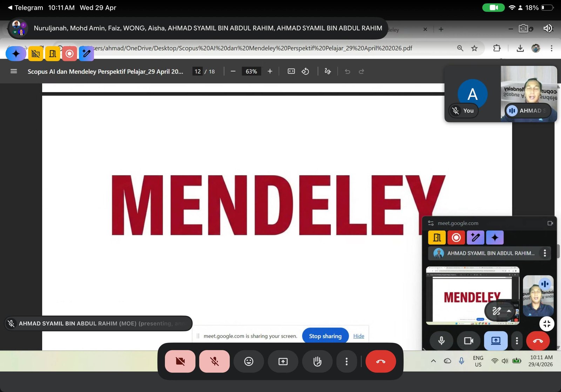Open the participants list pill with names
Screen dimensions: 561x392
click(x=198, y=28)
